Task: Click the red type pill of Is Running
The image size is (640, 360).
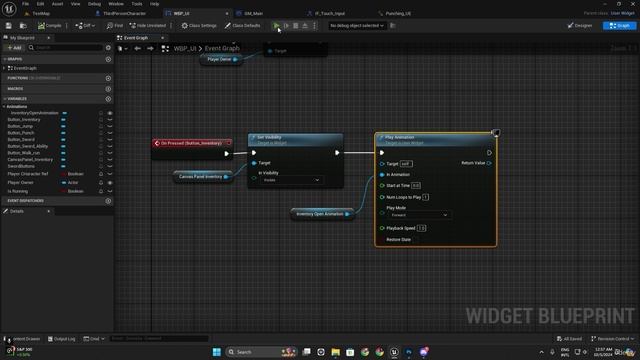Action: (x=64, y=191)
